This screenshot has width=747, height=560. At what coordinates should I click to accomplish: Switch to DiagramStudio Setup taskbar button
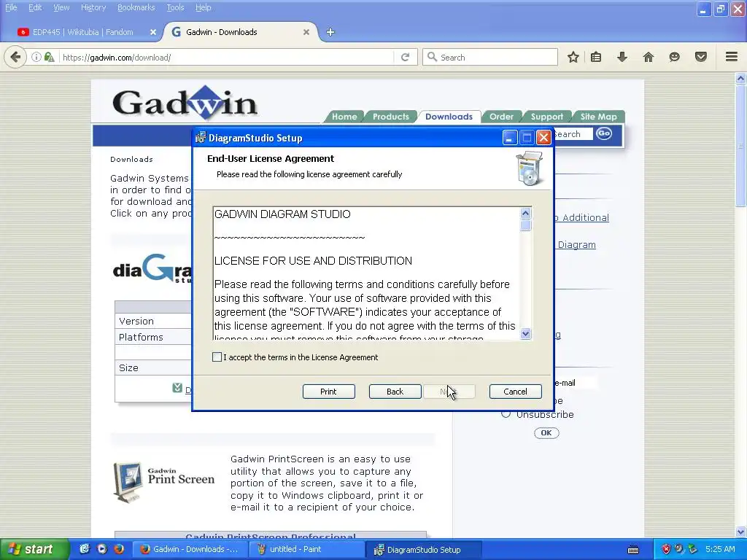424,549
